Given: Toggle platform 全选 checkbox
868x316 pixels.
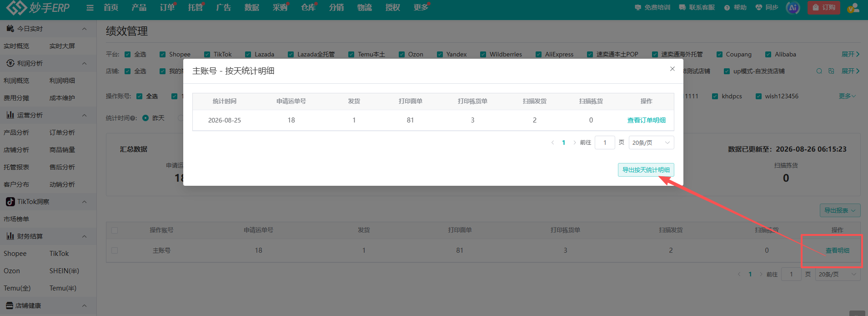Looking at the screenshot, I should coord(128,54).
